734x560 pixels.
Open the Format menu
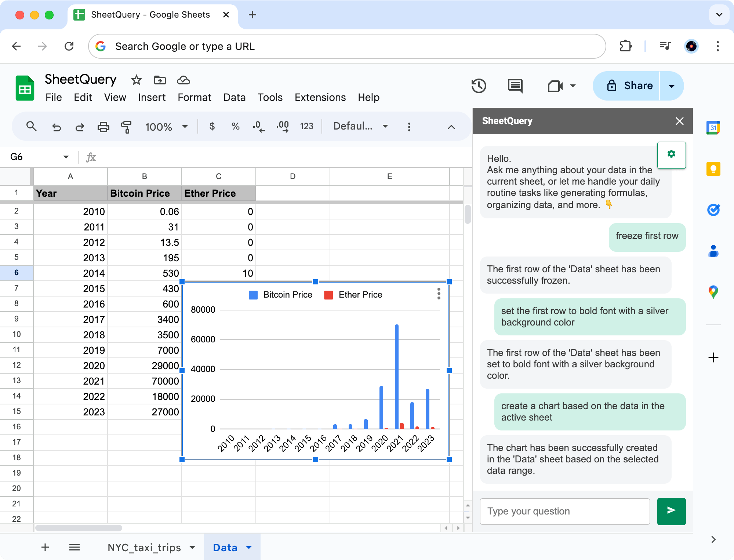pos(194,97)
